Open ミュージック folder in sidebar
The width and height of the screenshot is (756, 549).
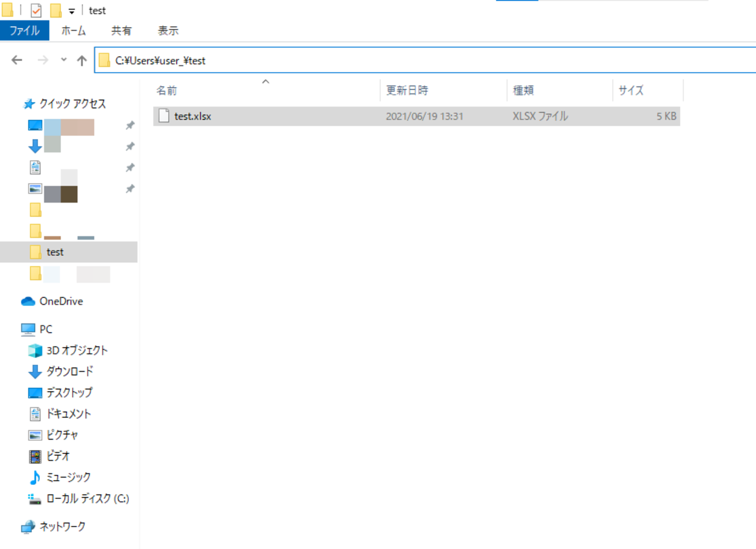pos(68,477)
